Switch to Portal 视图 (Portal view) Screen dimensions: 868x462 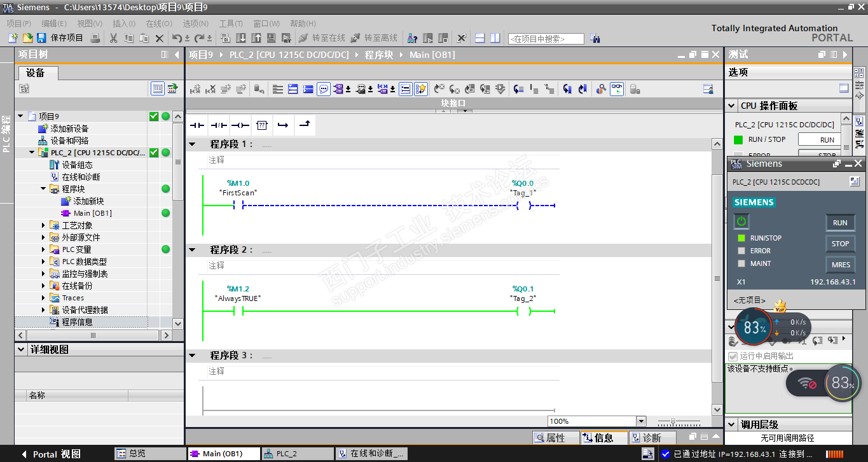(51, 454)
